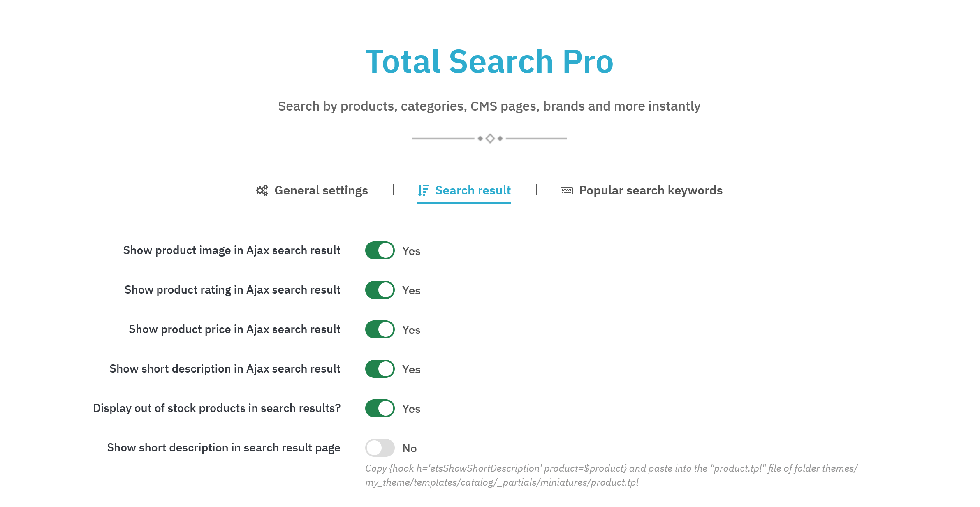Screen dimensions: 980x507
Task: Open the General settings tab
Action: (x=312, y=190)
